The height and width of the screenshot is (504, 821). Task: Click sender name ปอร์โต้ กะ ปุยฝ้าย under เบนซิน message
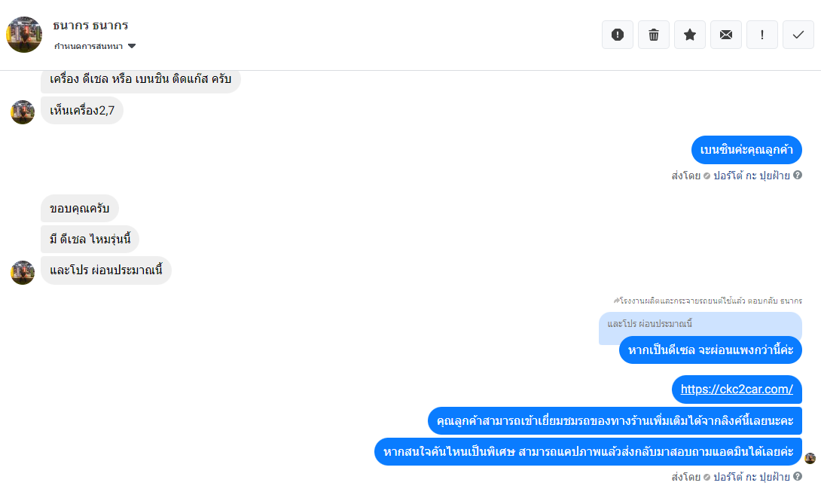(752, 176)
